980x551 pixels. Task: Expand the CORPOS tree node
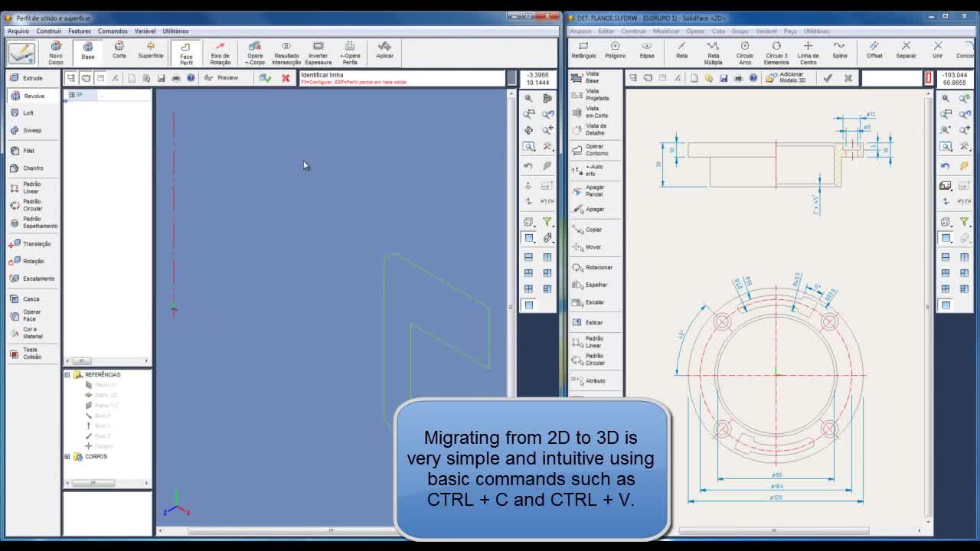click(x=67, y=457)
